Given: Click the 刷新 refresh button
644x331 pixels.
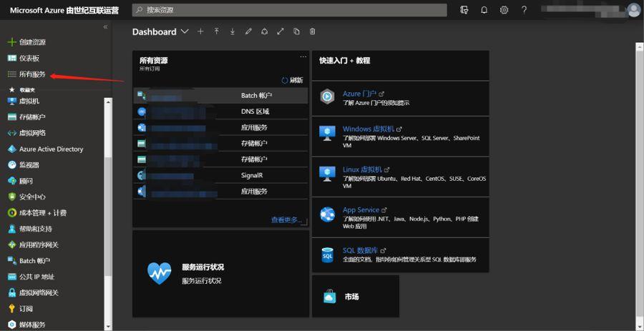Looking at the screenshot, I should pos(293,80).
